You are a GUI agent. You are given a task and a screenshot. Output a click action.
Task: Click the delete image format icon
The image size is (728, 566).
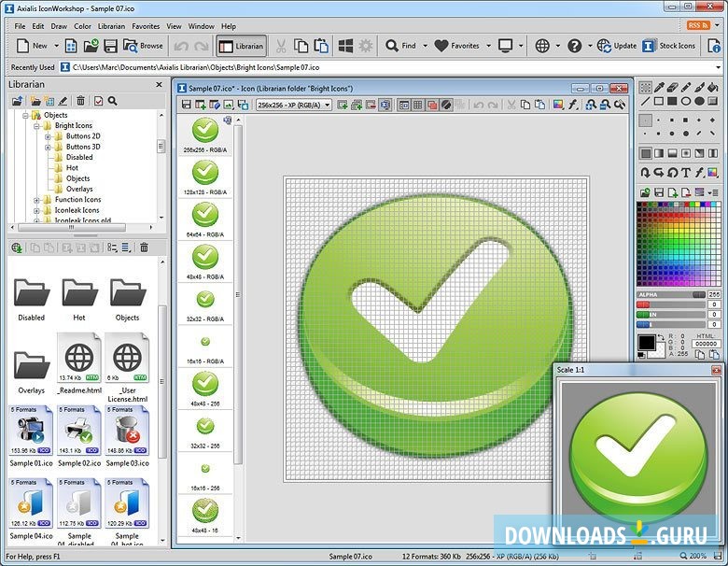371,105
